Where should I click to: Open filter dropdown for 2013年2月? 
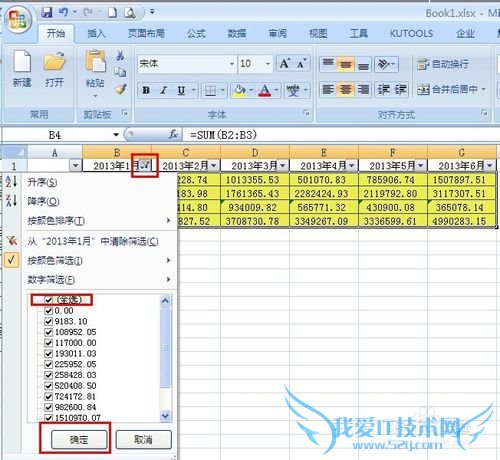coord(214,165)
